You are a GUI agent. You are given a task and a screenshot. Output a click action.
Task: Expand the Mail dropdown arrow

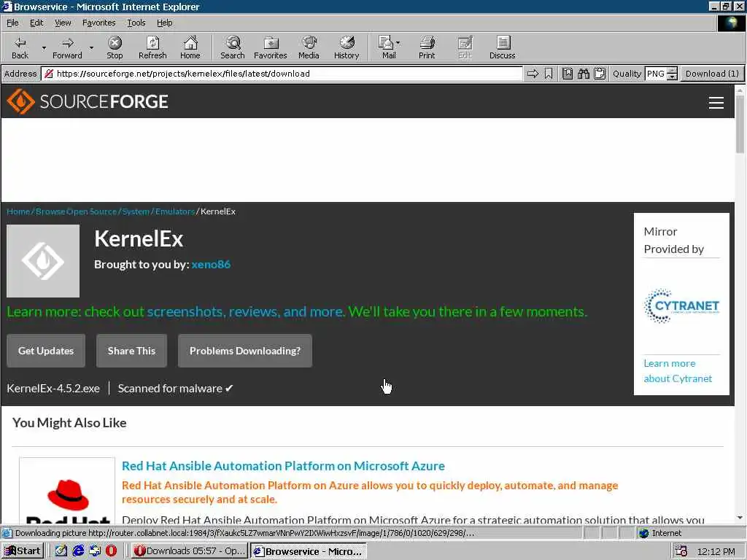pos(398,43)
